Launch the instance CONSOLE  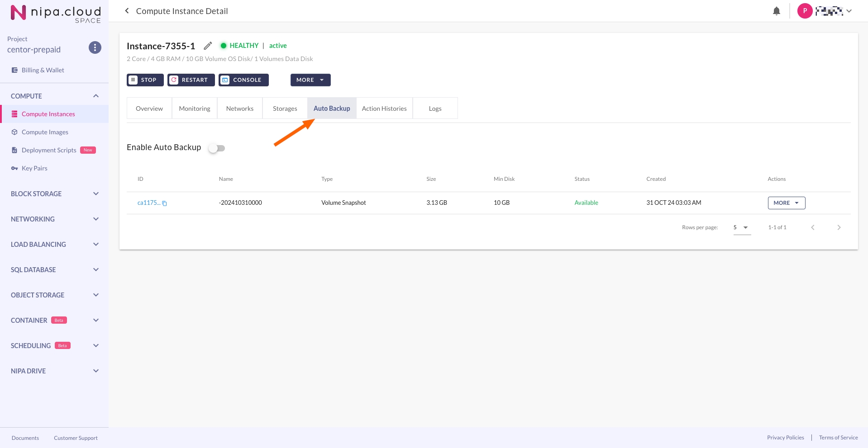tap(243, 80)
